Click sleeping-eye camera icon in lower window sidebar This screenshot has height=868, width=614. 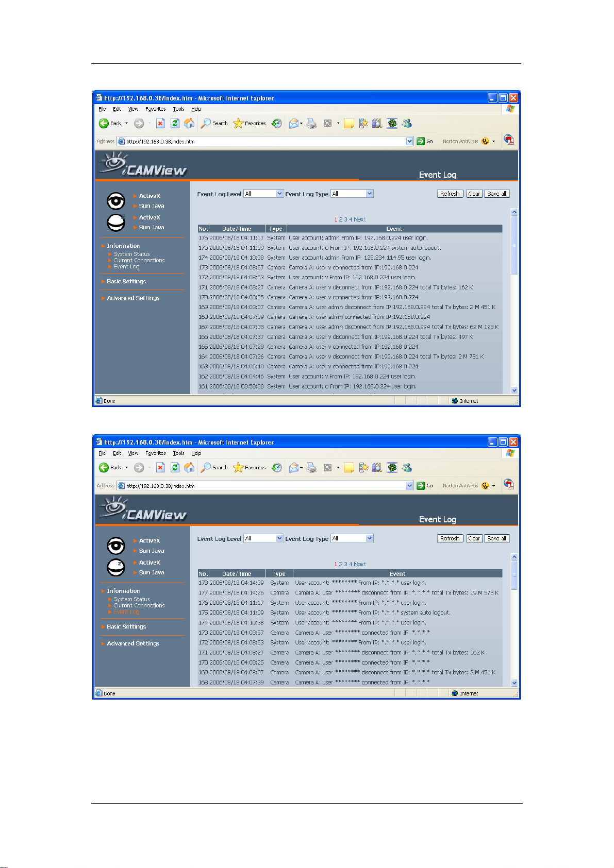click(x=116, y=567)
